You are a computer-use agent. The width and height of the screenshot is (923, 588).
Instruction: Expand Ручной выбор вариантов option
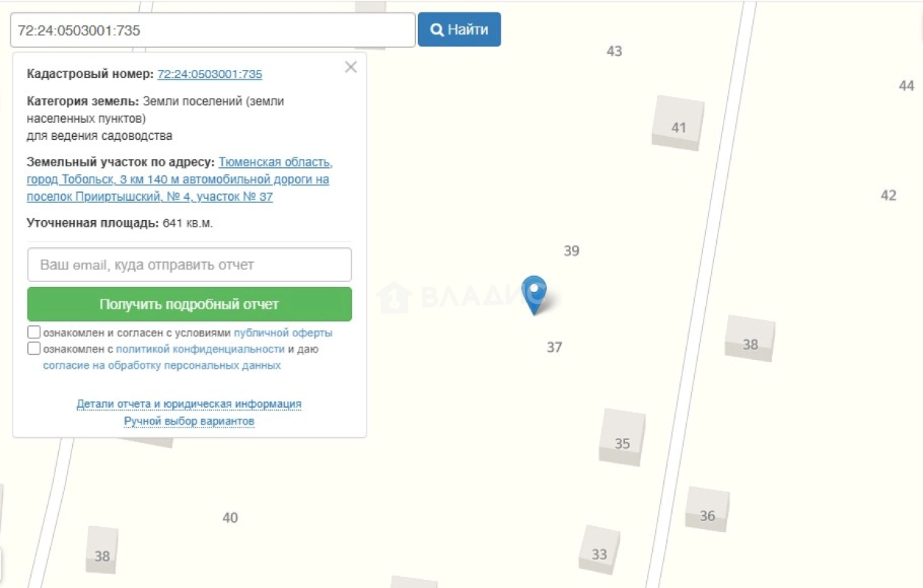(189, 421)
